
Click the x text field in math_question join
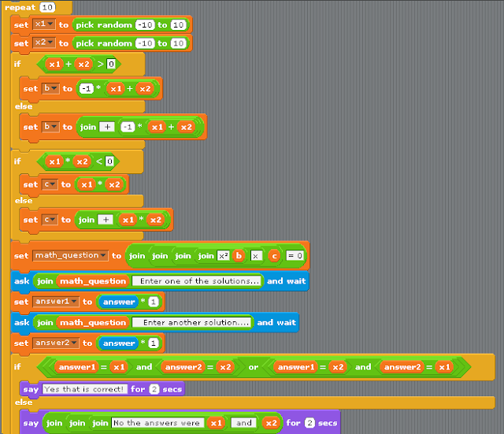click(x=256, y=256)
